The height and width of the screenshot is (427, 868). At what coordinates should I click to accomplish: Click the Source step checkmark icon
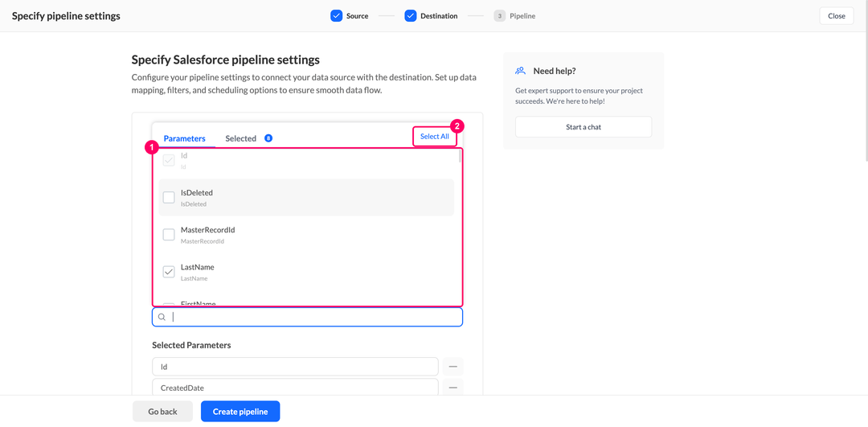[337, 16]
